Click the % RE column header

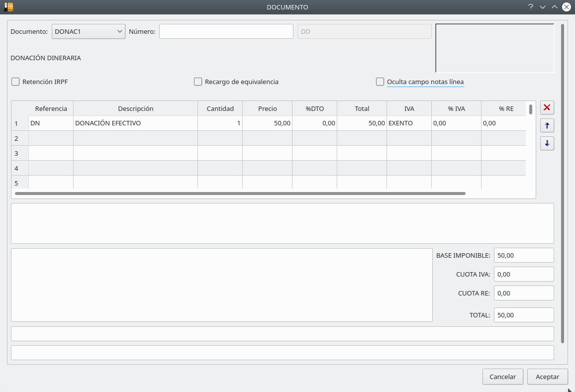click(x=504, y=108)
